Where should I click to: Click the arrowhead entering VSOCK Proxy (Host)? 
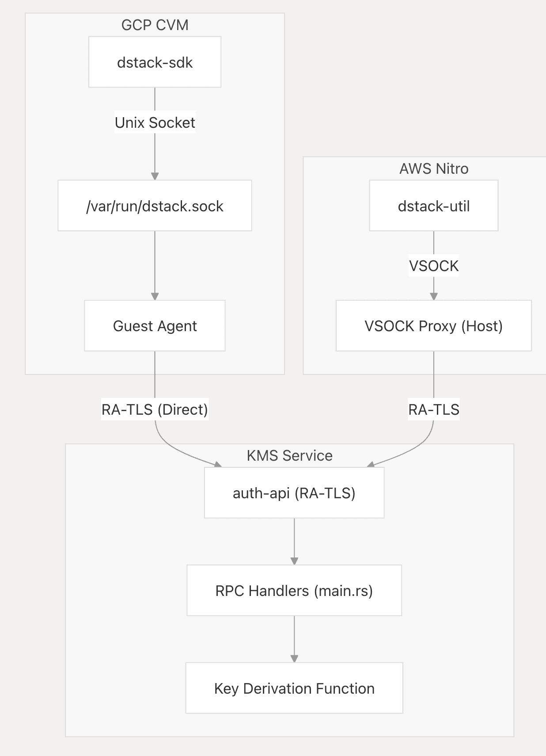click(433, 296)
